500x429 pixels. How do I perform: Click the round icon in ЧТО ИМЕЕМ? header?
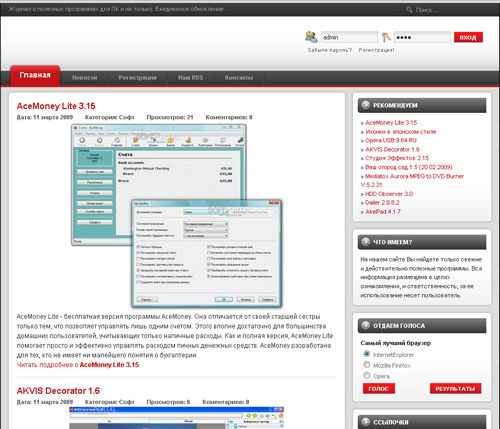click(x=366, y=241)
